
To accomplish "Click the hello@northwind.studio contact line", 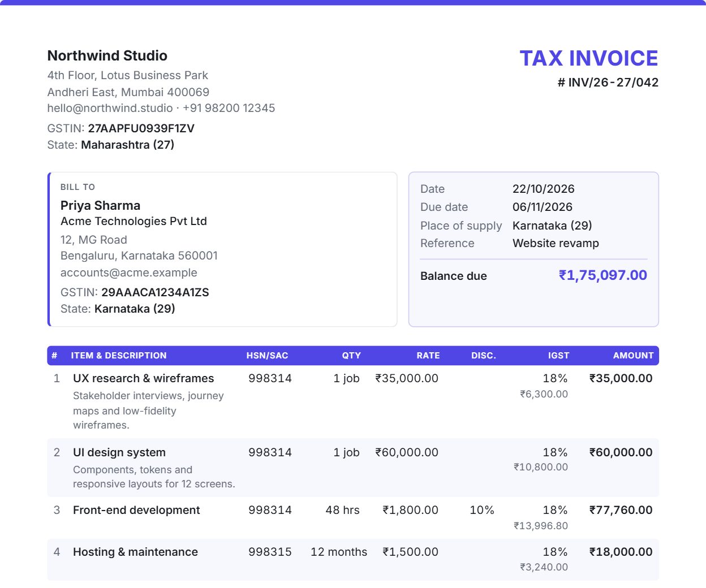I will (161, 108).
